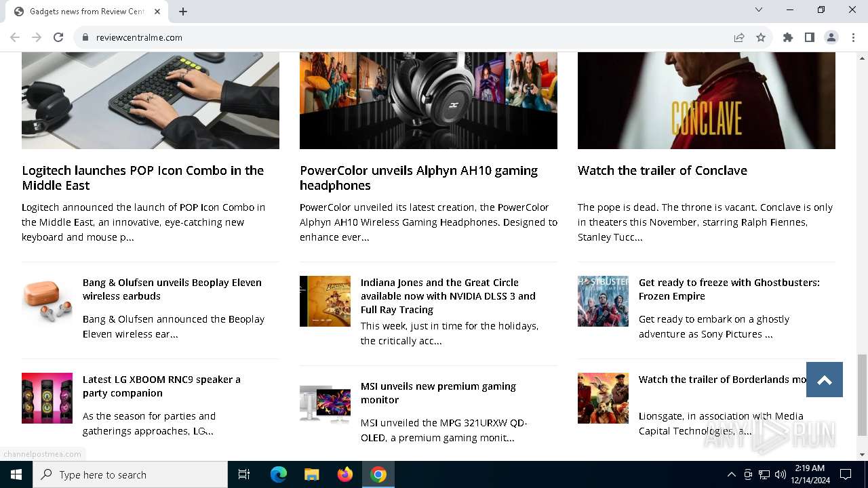
Task: Open Indiana Jones Great Circle article headline
Action: point(448,296)
